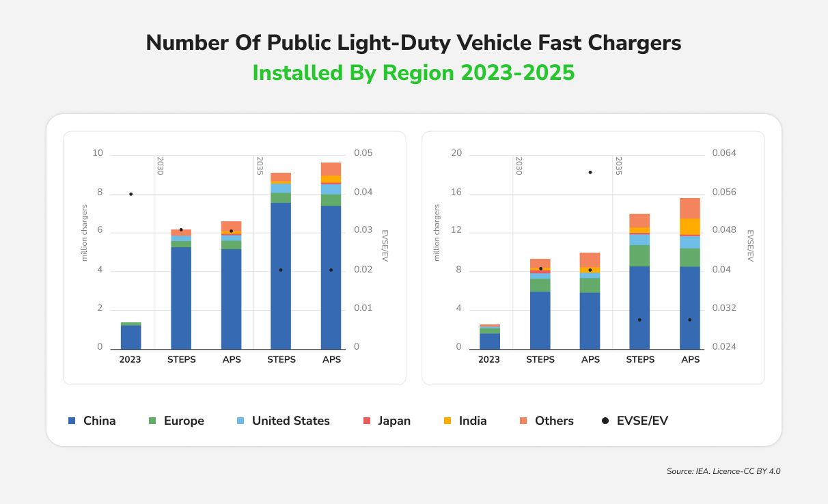Click the EVSE/EV dot above left chart's 2023 bar
The height and width of the screenshot is (504, 828).
(130, 194)
